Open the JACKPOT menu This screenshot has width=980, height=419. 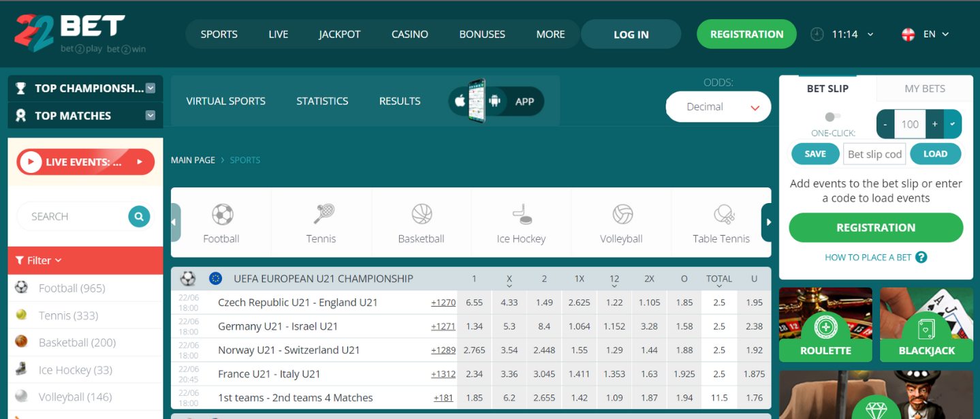click(340, 34)
